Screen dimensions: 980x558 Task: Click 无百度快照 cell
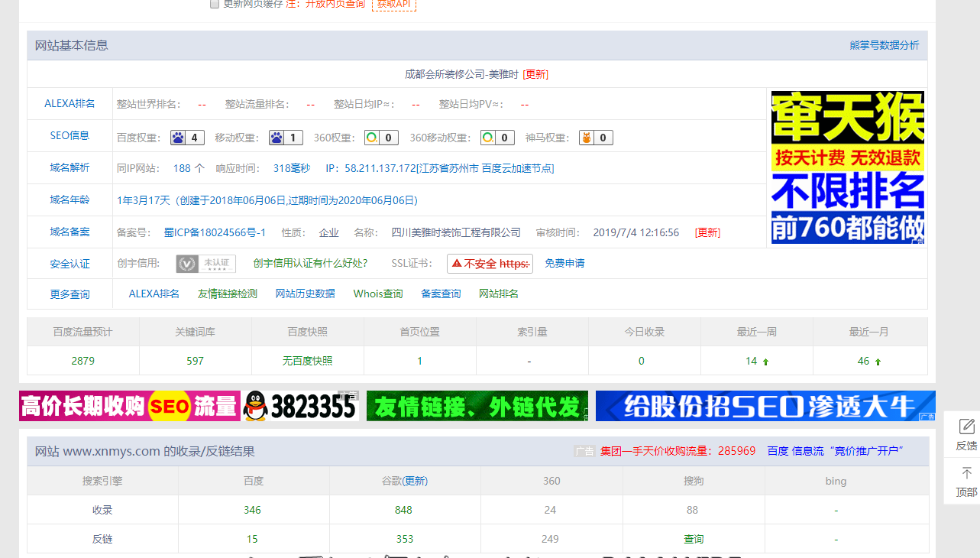point(308,361)
